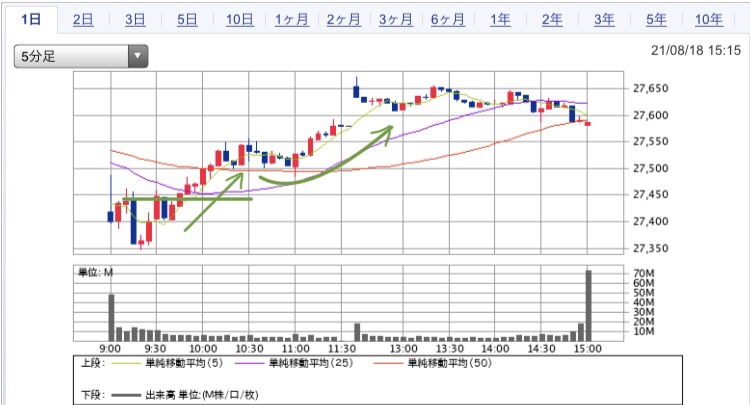Screen dimensions: 750x405
Task: Click the 9:30 time axis label
Action: coord(155,349)
